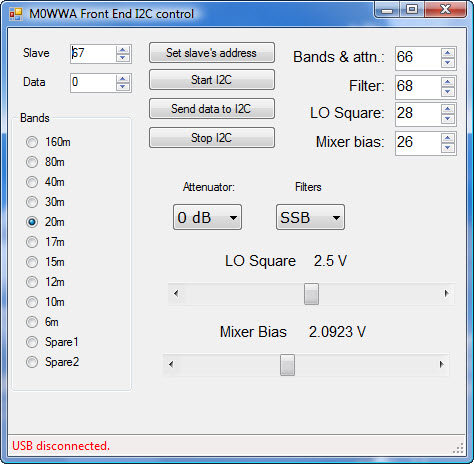This screenshot has height=464, width=474.
Task: Click the LO Square slider right arrow
Action: point(446,294)
